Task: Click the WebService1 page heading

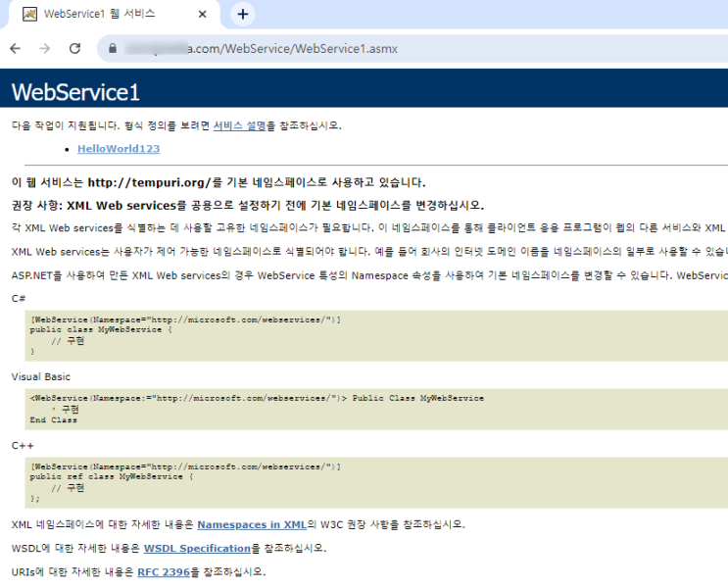Action: (x=75, y=92)
